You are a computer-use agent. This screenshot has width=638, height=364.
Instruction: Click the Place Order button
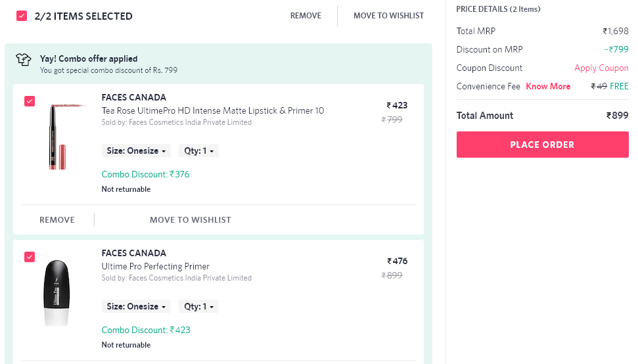point(542,145)
